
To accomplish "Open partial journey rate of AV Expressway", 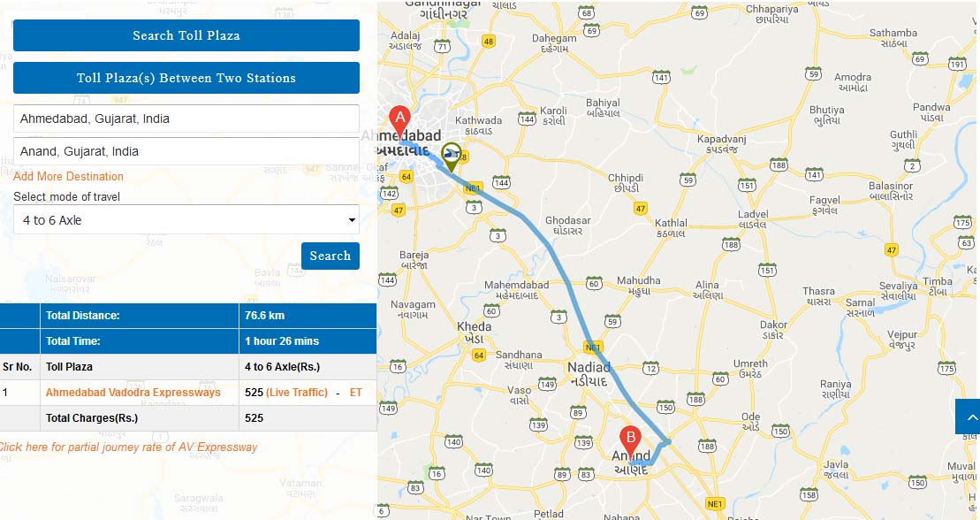I will click(x=127, y=447).
